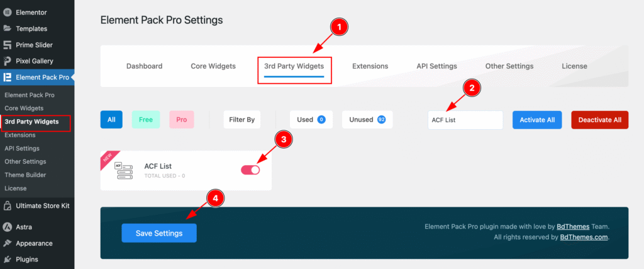Show Unused widgets filter
This screenshot has width=644, height=269.
point(367,120)
